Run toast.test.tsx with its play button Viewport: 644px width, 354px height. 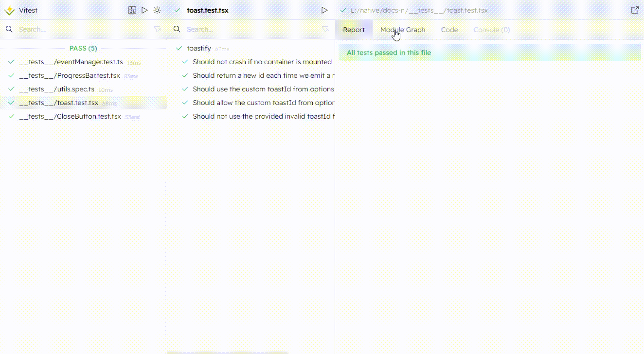324,10
